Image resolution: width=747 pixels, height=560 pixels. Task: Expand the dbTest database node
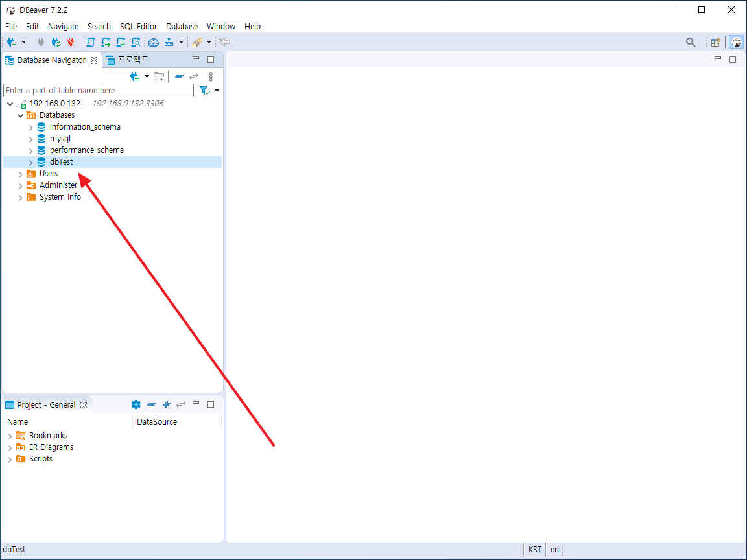point(31,163)
